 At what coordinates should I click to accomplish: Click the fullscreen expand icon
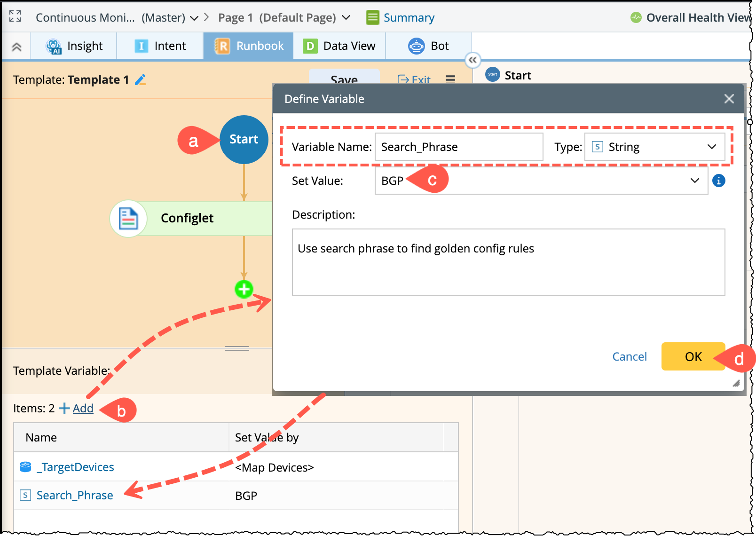click(15, 16)
